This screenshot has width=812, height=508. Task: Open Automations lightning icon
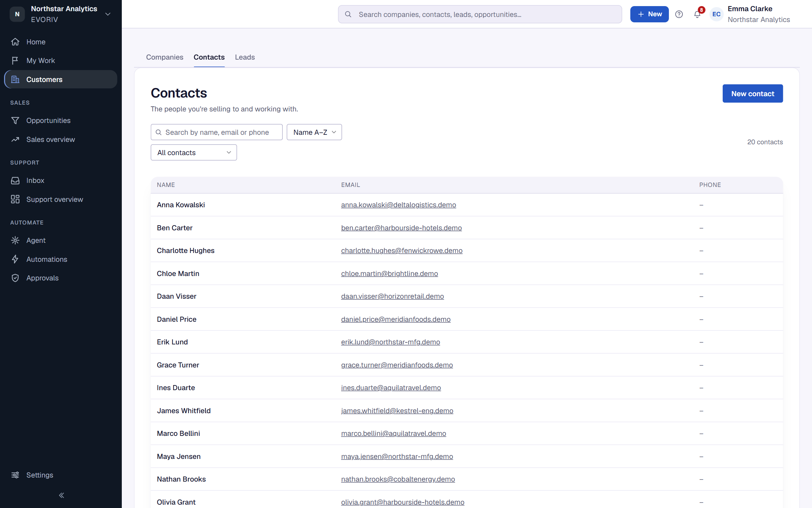(x=15, y=259)
